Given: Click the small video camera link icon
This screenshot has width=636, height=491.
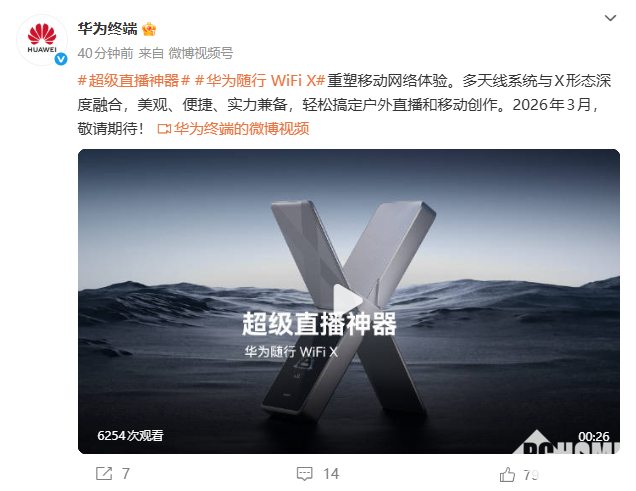Looking at the screenshot, I should coord(164,129).
